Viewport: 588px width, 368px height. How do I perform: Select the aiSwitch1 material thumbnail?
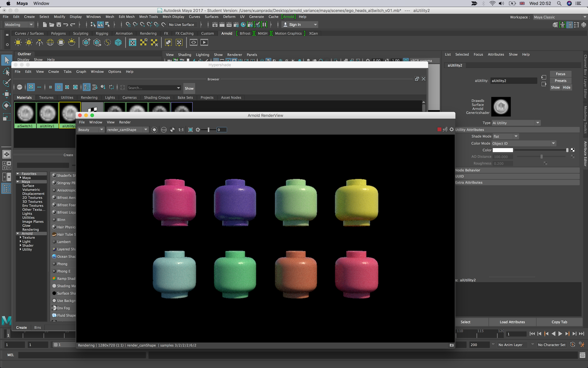pos(25,115)
